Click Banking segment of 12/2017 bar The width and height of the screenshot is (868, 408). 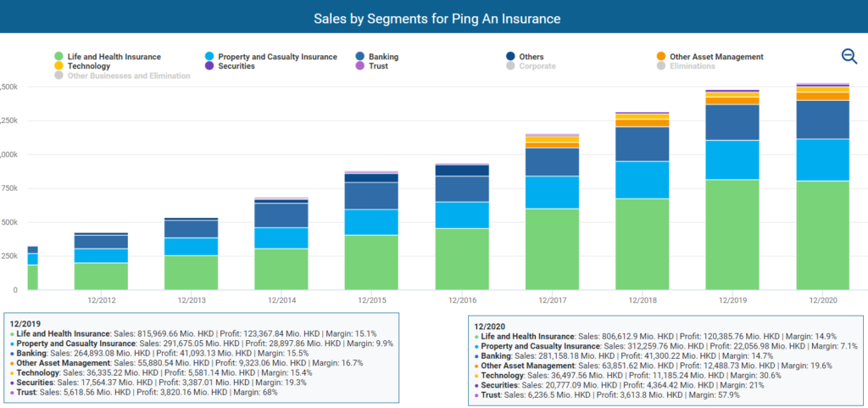click(x=552, y=162)
